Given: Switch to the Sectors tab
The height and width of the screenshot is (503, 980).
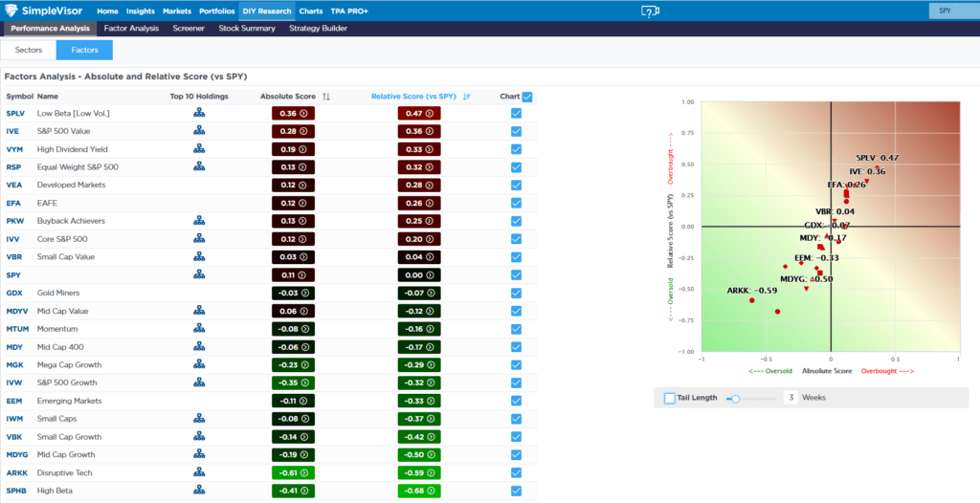Looking at the screenshot, I should tap(28, 50).
